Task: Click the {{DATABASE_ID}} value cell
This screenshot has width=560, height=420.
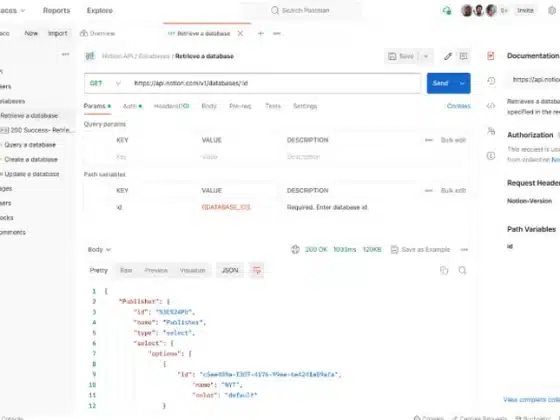Action: [226, 207]
